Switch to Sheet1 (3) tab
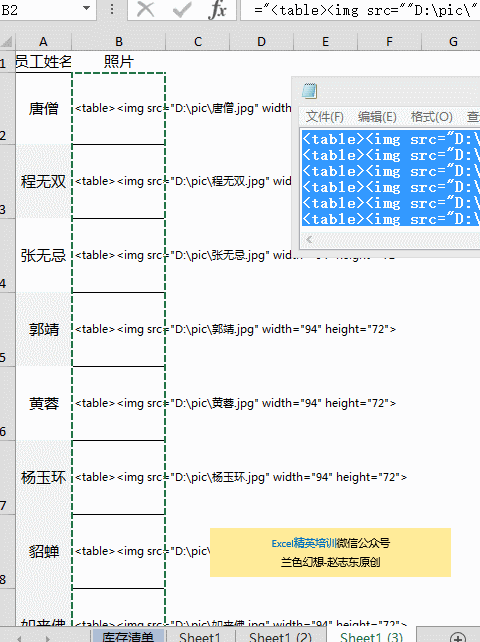 (371, 637)
